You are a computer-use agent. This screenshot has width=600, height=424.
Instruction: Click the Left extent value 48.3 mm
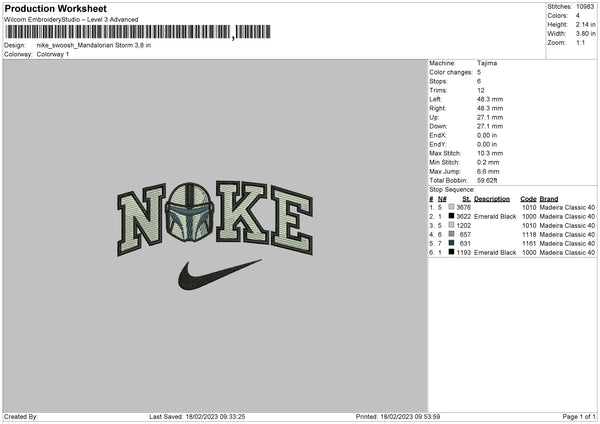tap(490, 99)
